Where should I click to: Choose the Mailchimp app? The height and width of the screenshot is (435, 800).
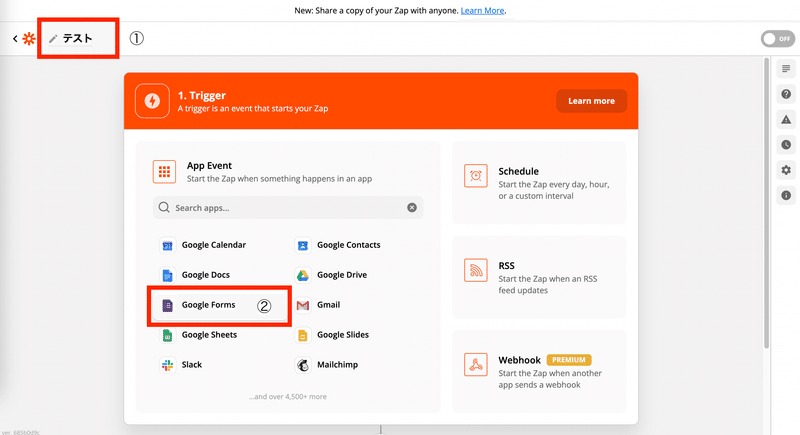[327, 365]
